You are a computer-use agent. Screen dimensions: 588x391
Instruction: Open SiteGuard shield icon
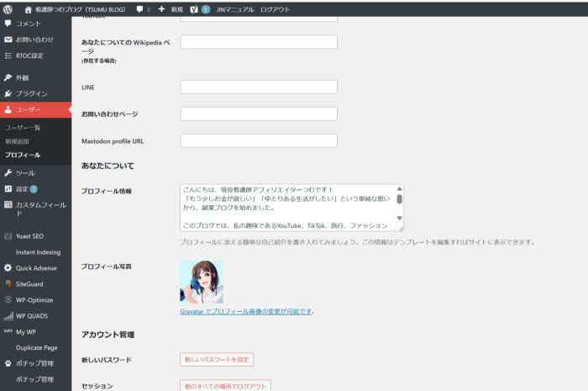(8, 283)
